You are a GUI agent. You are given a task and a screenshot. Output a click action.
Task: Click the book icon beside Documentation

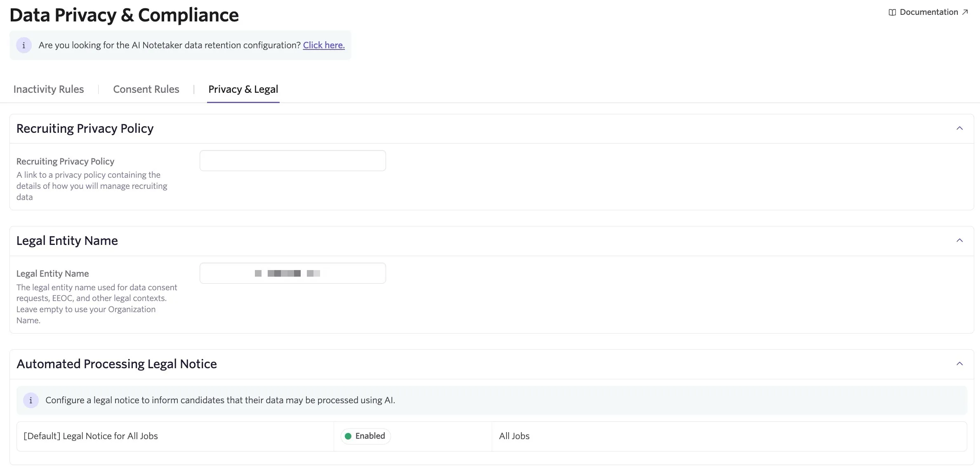(x=892, y=12)
